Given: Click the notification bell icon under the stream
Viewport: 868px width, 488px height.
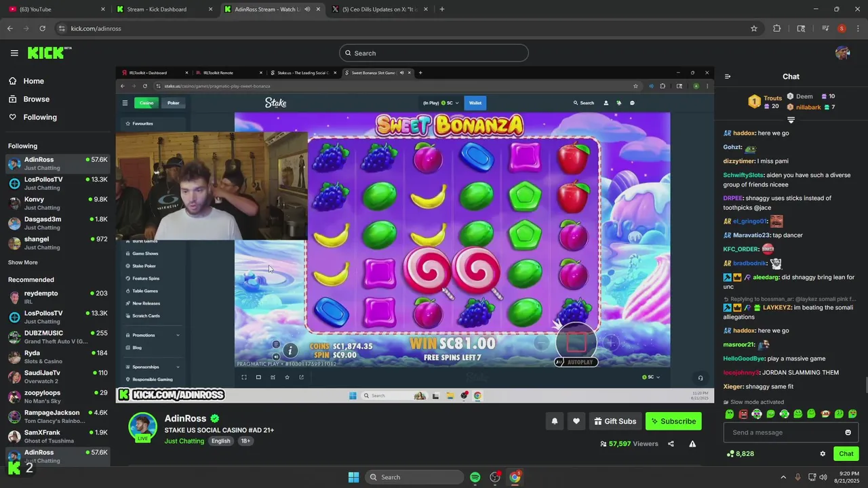Looking at the screenshot, I should tap(554, 421).
